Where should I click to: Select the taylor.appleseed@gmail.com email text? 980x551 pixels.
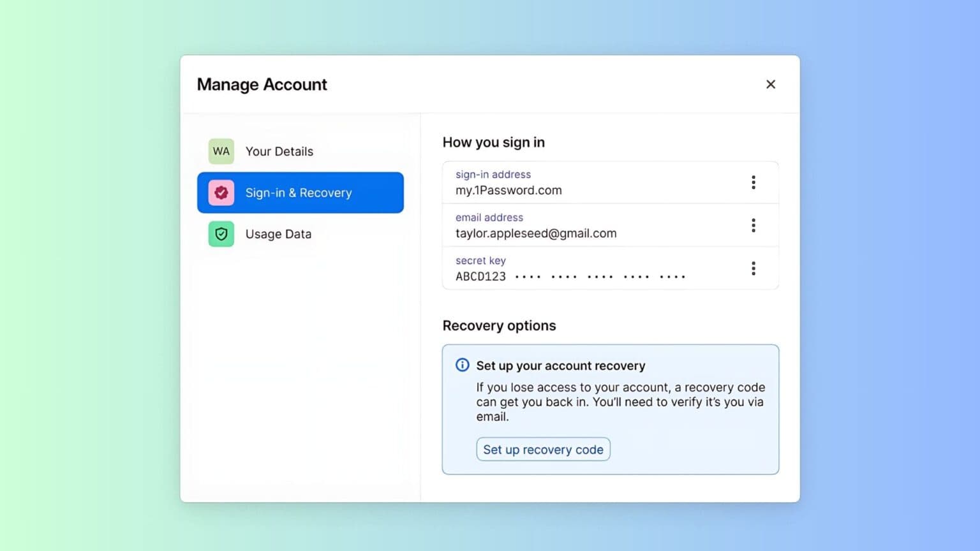tap(536, 233)
